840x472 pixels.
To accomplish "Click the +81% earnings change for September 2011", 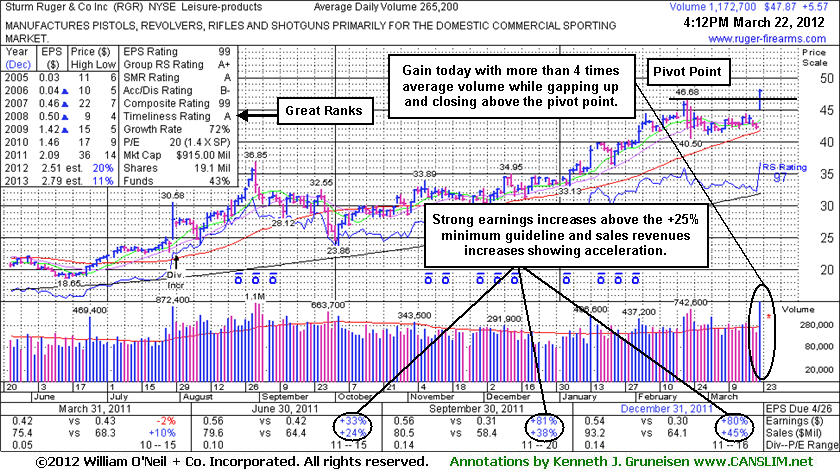I will click(544, 421).
